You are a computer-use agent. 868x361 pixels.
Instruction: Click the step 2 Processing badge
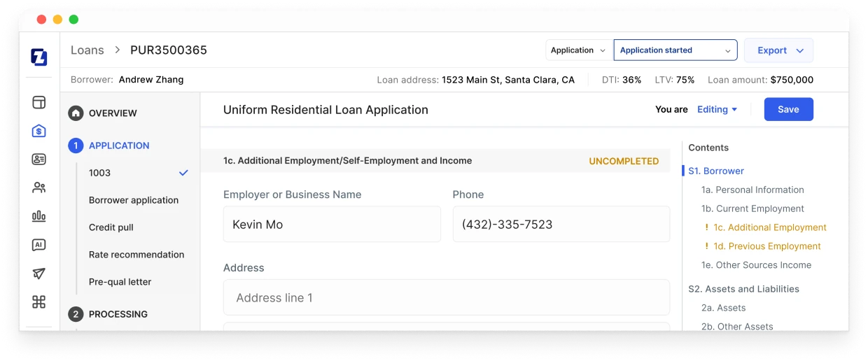tap(76, 314)
